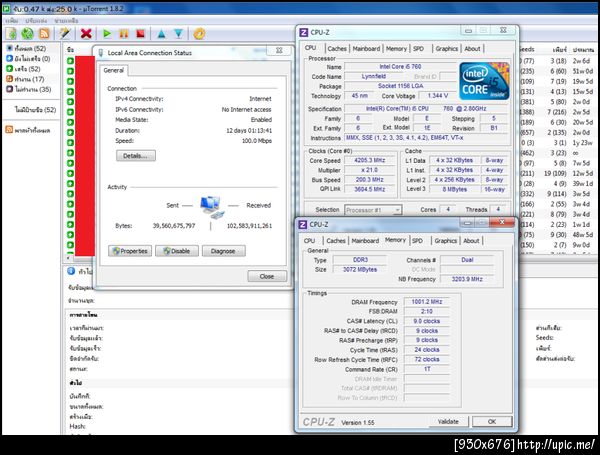This screenshot has height=455, width=600.
Task: Click the Bus Speed value 200.3 MHz
Action: [370, 179]
